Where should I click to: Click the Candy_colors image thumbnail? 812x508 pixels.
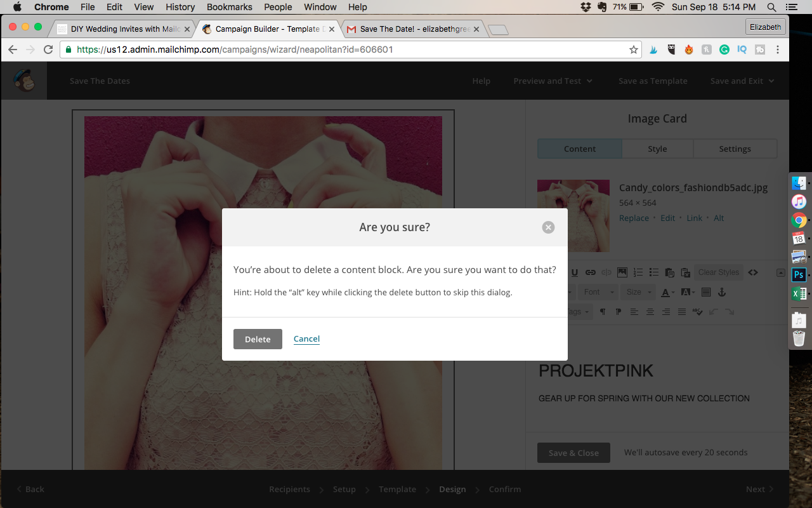tap(573, 216)
